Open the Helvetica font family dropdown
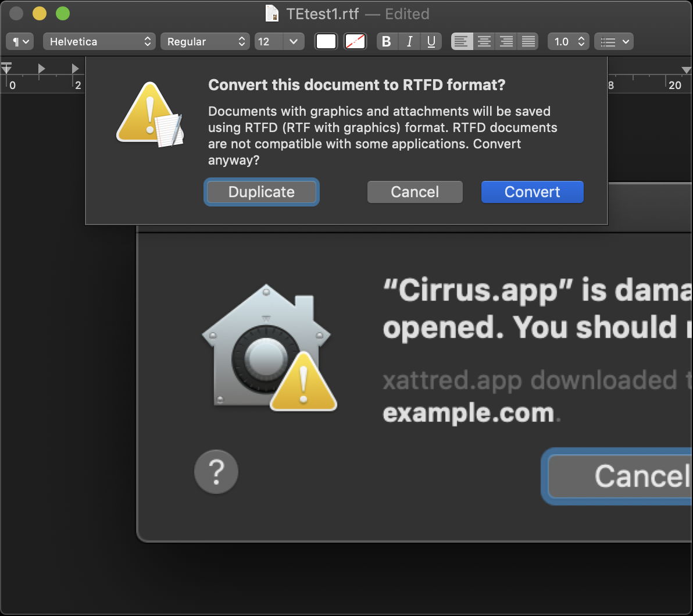 click(99, 42)
